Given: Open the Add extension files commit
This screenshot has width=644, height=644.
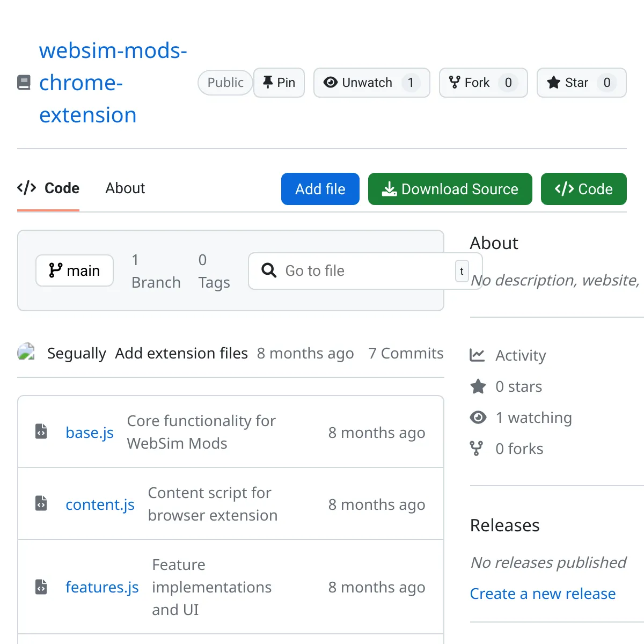Looking at the screenshot, I should pyautogui.click(x=181, y=353).
